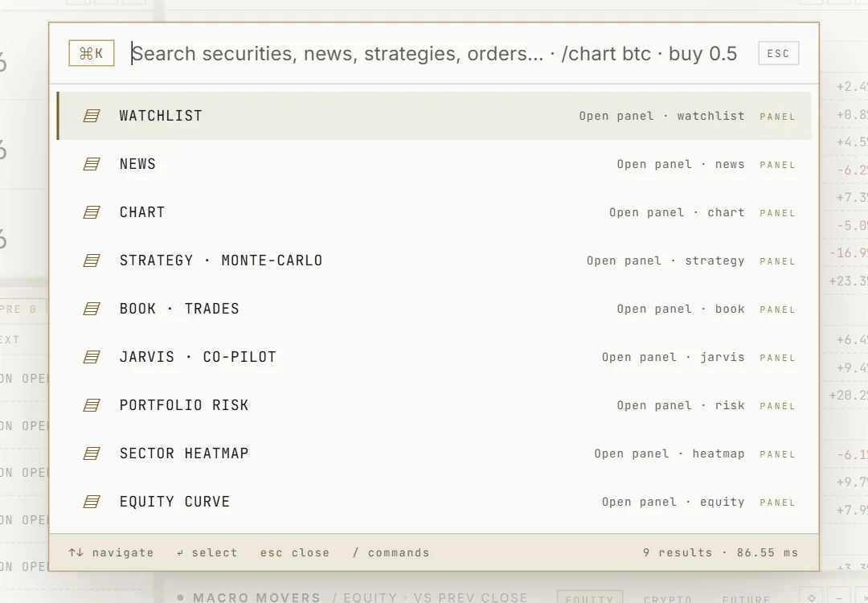868x603 pixels.
Task: Select the WATCHLIST result
Action: click(x=434, y=116)
